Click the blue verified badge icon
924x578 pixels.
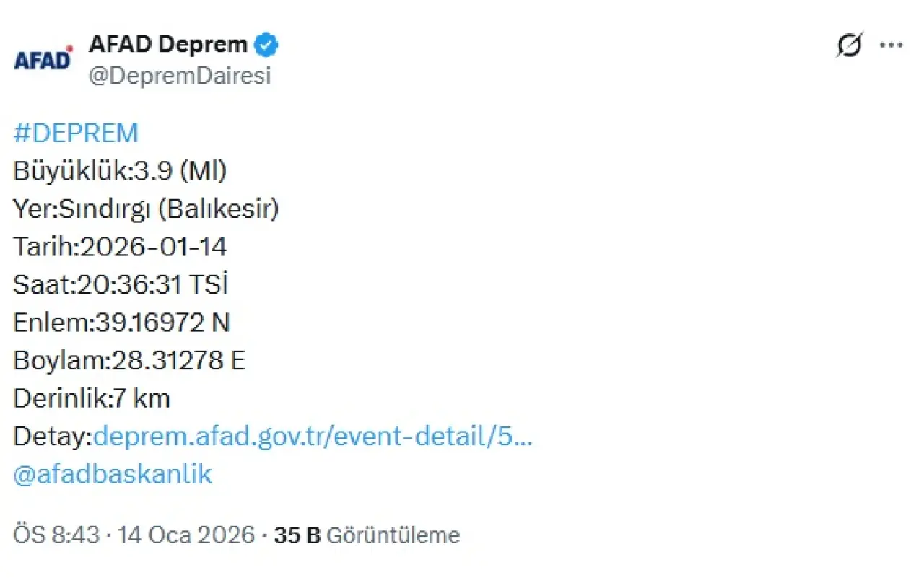267,45
